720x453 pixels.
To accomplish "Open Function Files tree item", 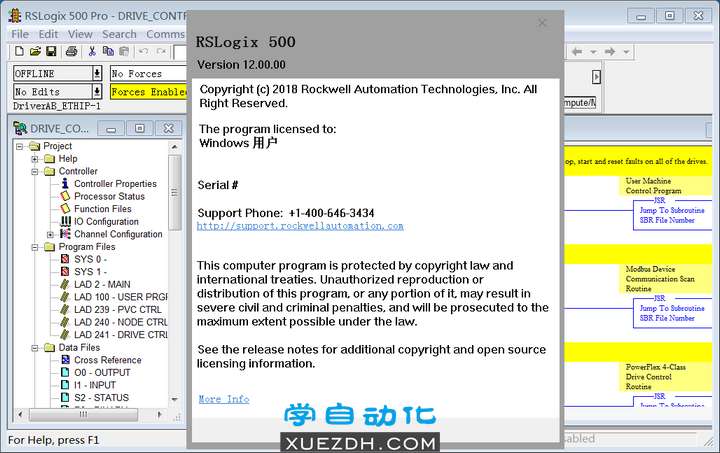I will 103,209.
